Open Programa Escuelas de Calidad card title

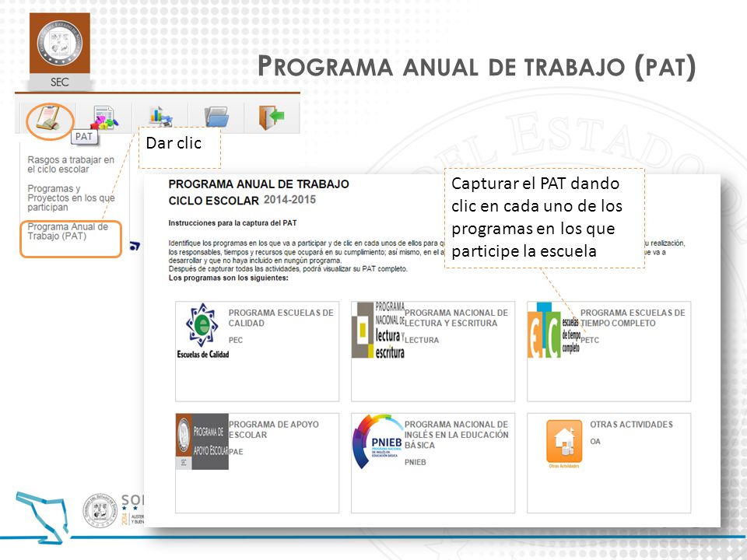[281, 317]
